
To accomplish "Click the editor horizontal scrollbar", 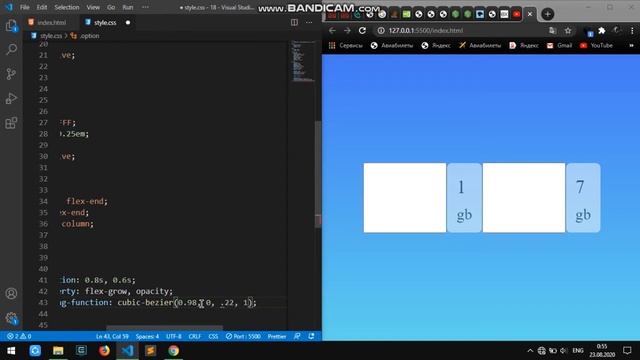I will pos(164,328).
